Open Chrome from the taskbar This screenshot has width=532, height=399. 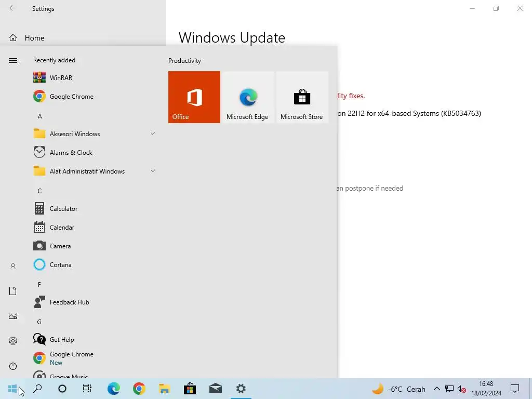139,389
